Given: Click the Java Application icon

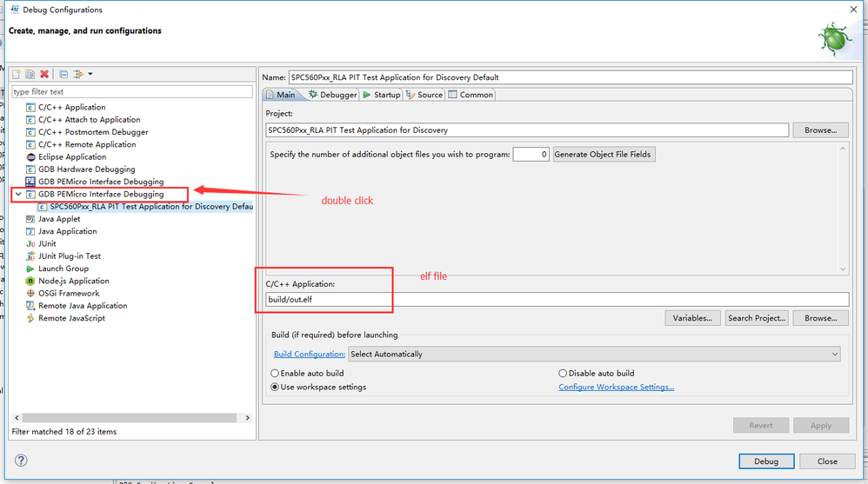Looking at the screenshot, I should pos(30,231).
